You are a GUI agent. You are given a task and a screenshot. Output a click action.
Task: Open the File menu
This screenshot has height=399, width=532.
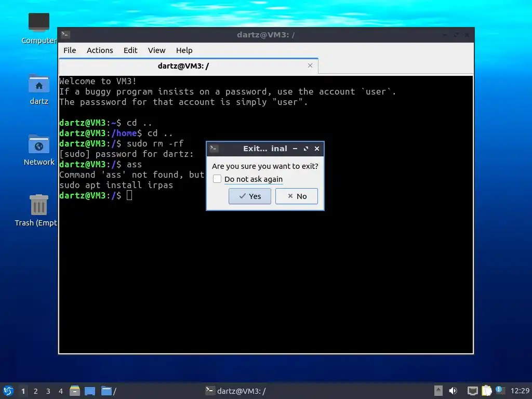(70, 50)
